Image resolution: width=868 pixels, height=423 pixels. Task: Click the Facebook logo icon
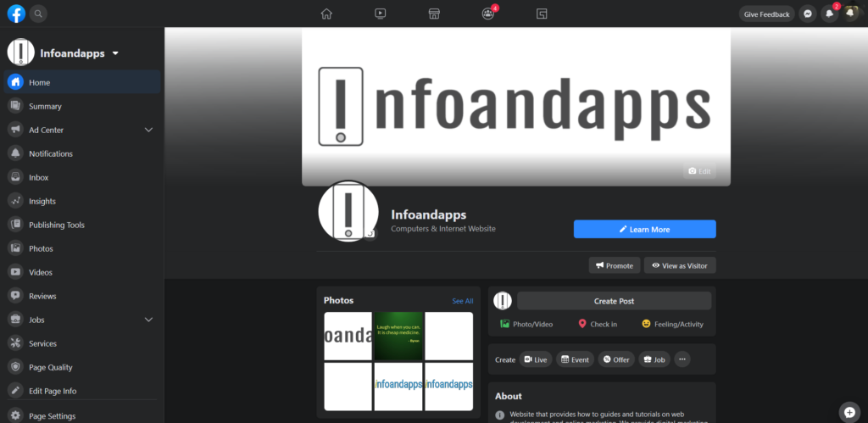click(16, 14)
